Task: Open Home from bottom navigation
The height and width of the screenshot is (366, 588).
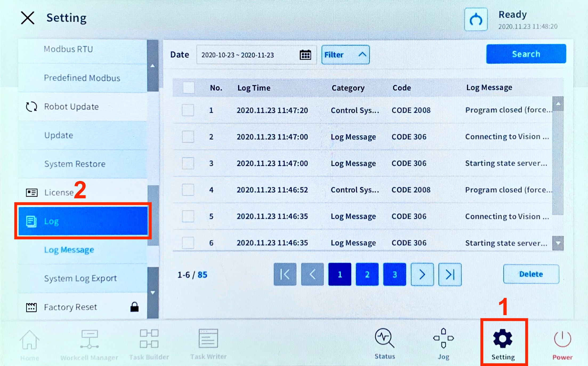Action: tap(30, 345)
